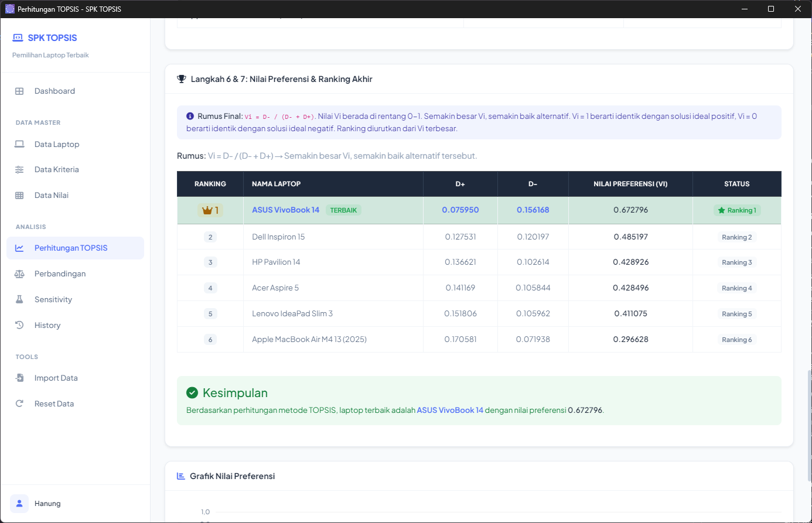This screenshot has width=812, height=523.
Task: Click the D- column header
Action: 533,184
